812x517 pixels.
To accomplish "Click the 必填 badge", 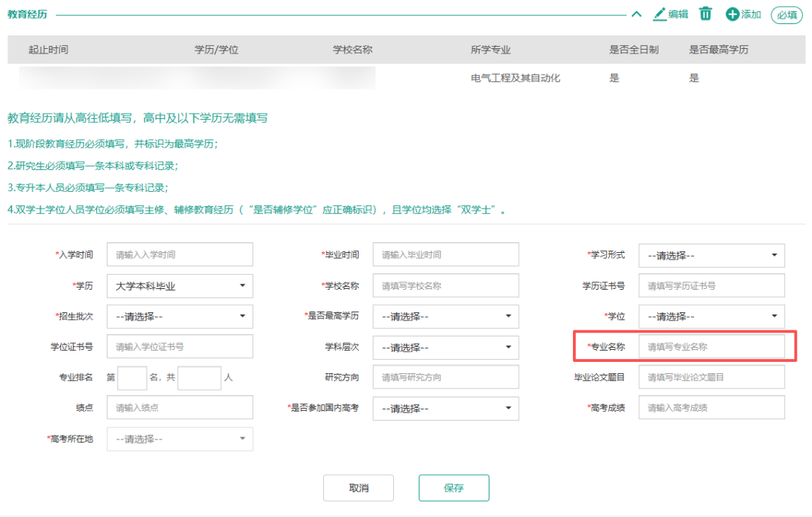I will (x=786, y=15).
